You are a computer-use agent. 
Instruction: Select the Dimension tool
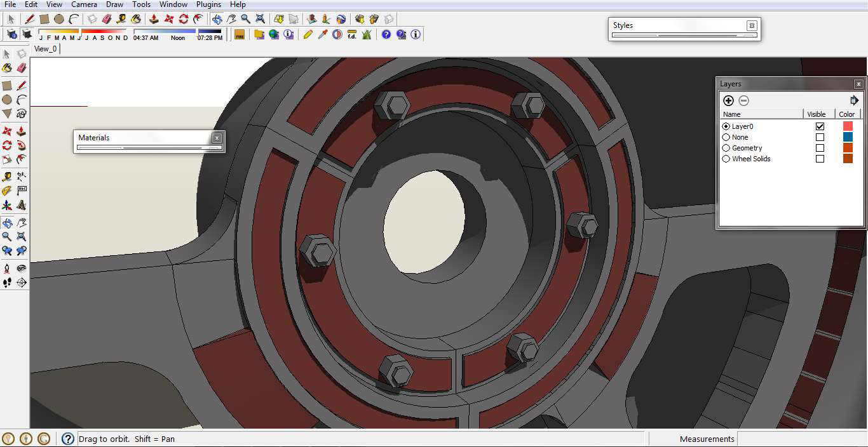tap(22, 176)
